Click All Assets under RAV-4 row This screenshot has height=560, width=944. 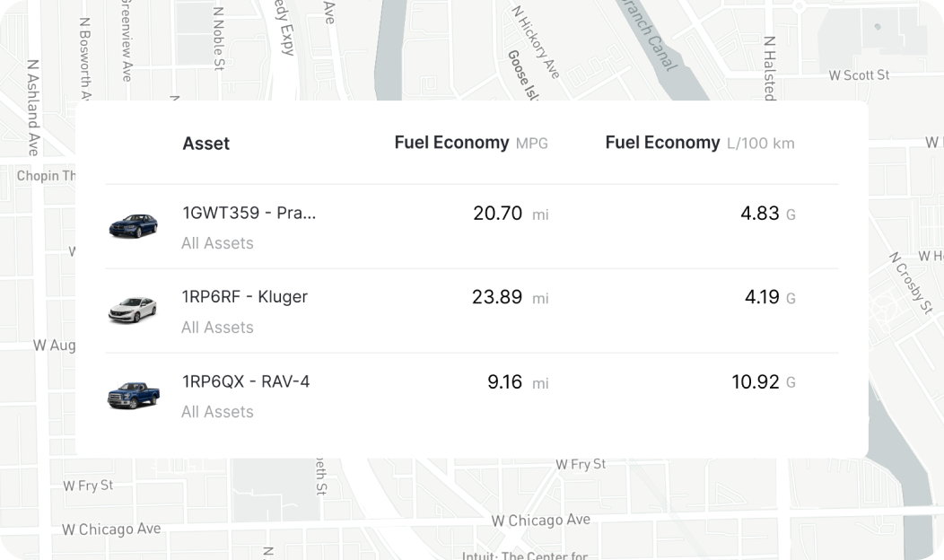tap(217, 412)
